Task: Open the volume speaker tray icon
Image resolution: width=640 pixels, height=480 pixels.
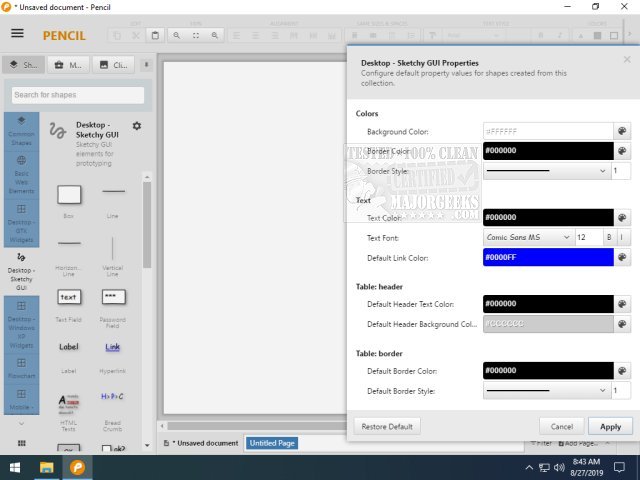Action: (x=559, y=468)
